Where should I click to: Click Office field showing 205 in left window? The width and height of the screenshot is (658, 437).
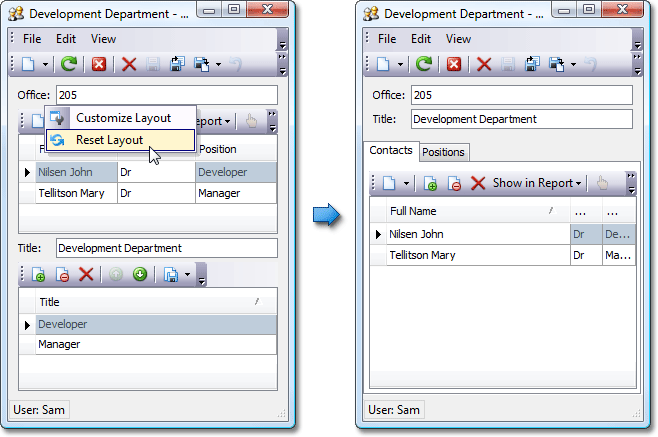(167, 95)
